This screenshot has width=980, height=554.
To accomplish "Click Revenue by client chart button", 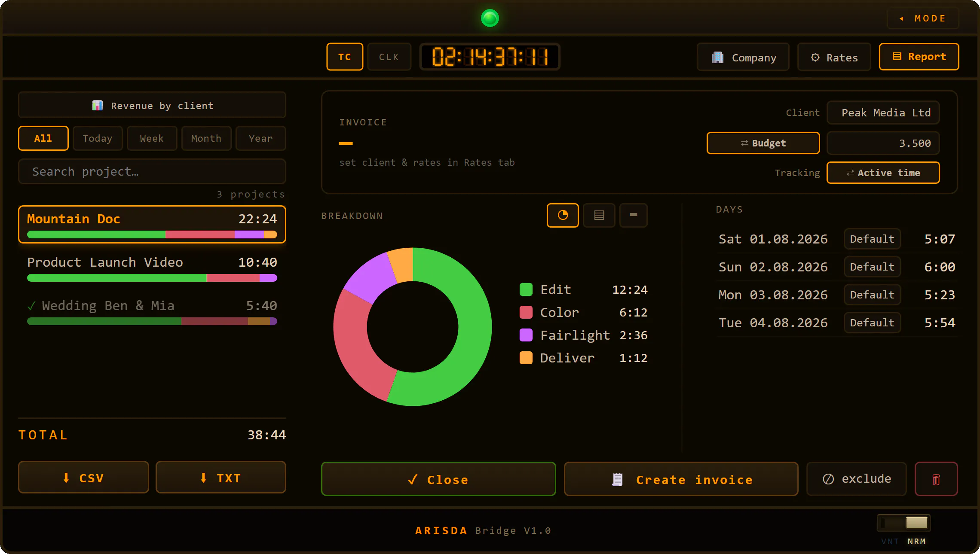I will coord(152,105).
